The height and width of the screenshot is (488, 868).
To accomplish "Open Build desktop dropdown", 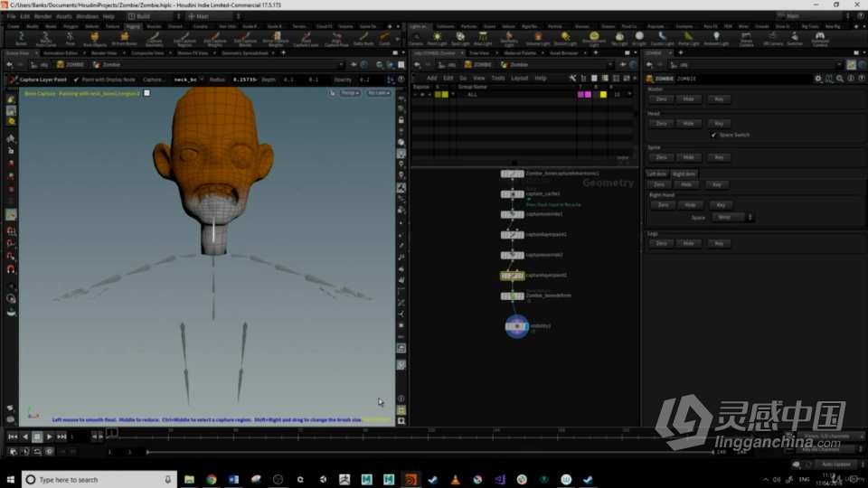I will [155, 16].
